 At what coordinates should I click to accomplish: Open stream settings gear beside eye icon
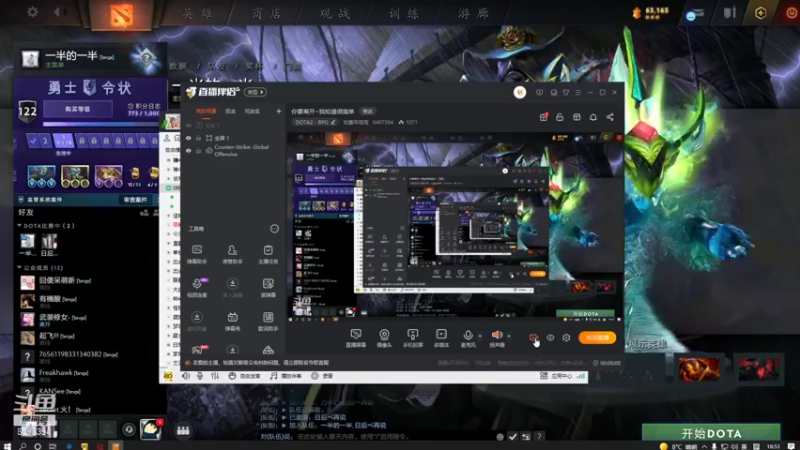566,338
